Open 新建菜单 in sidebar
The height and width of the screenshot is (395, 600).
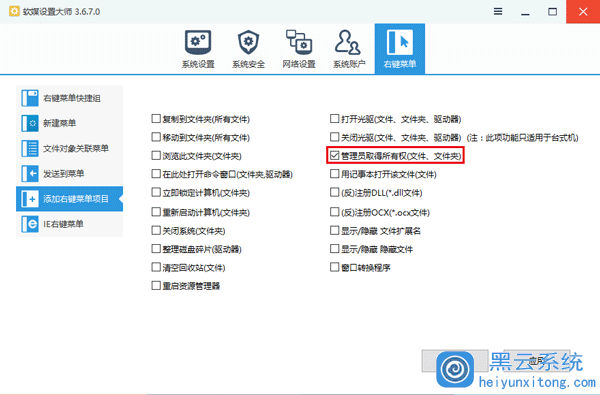point(69,123)
